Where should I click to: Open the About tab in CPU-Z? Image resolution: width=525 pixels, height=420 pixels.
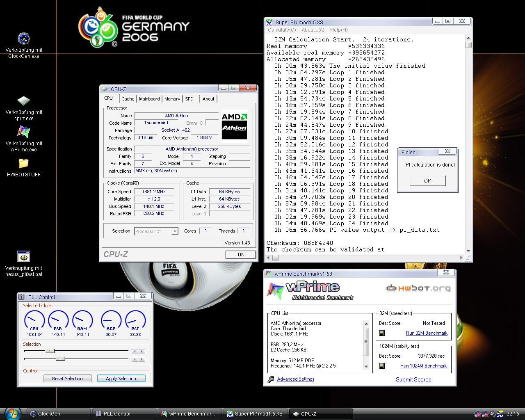click(x=208, y=99)
